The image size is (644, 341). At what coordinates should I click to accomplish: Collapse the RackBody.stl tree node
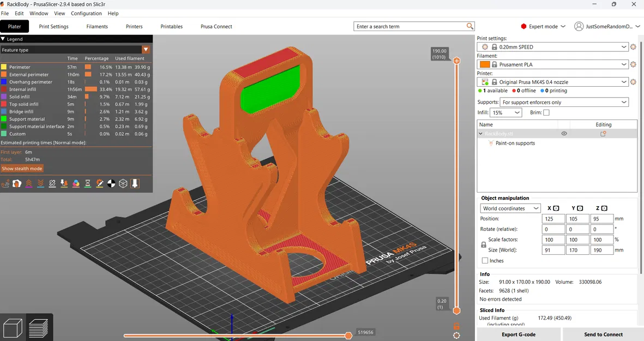coord(480,134)
